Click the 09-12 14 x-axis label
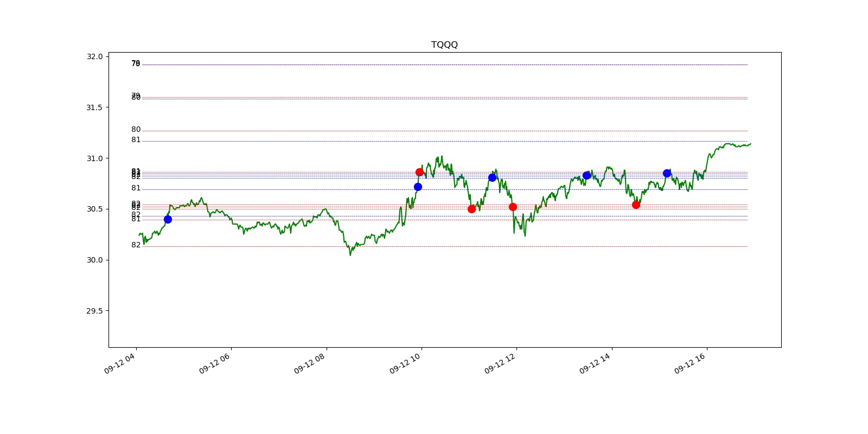The width and height of the screenshot is (868, 434). tap(596, 363)
